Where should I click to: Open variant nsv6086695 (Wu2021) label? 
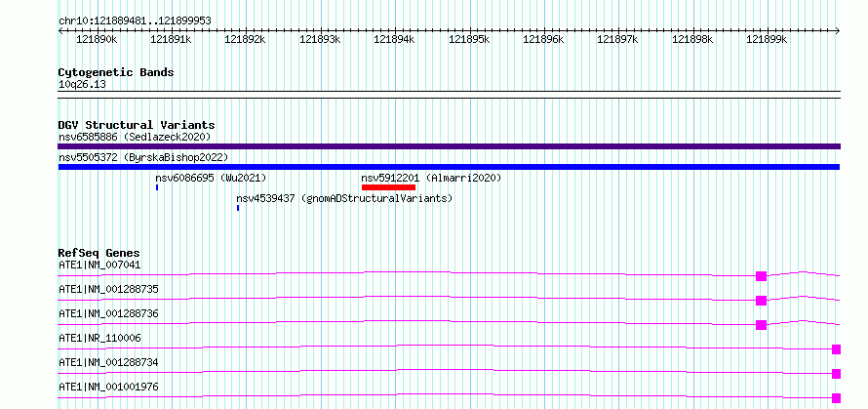(x=211, y=178)
